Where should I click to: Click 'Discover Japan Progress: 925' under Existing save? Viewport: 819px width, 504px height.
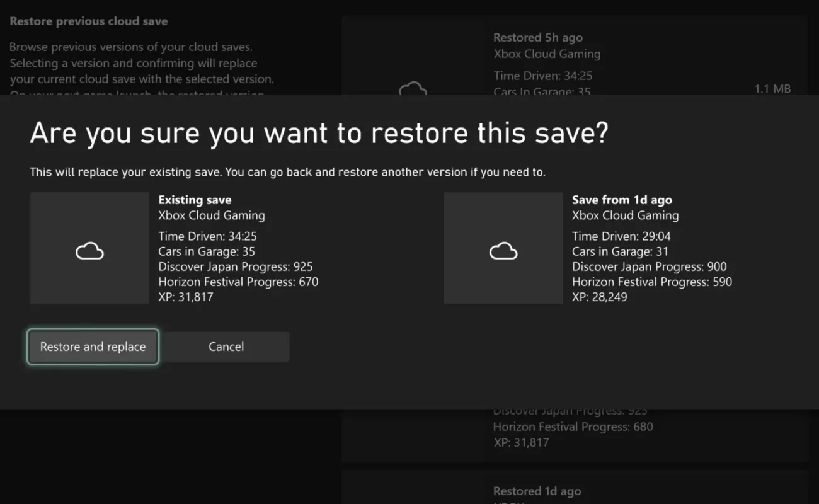pyautogui.click(x=236, y=266)
